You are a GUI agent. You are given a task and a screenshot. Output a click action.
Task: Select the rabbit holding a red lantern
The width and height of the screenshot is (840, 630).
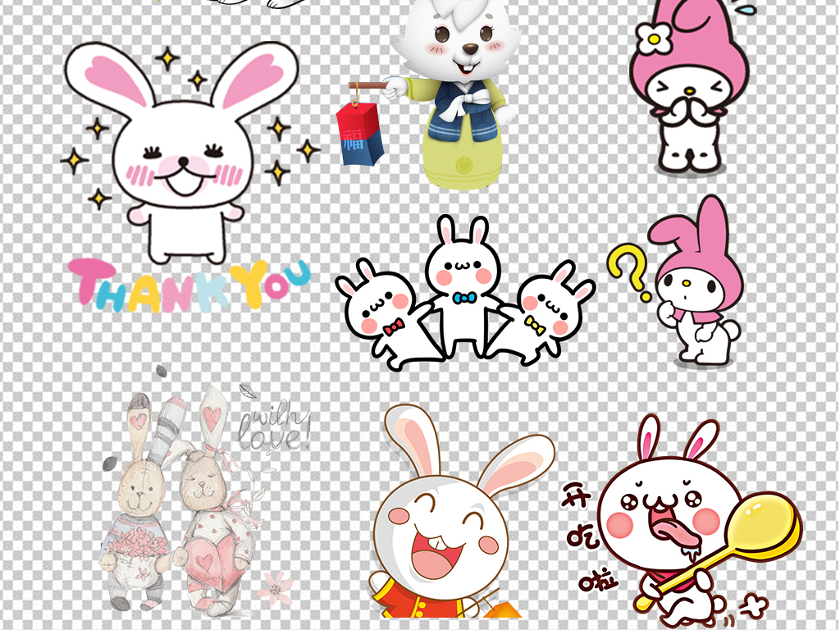click(x=428, y=95)
